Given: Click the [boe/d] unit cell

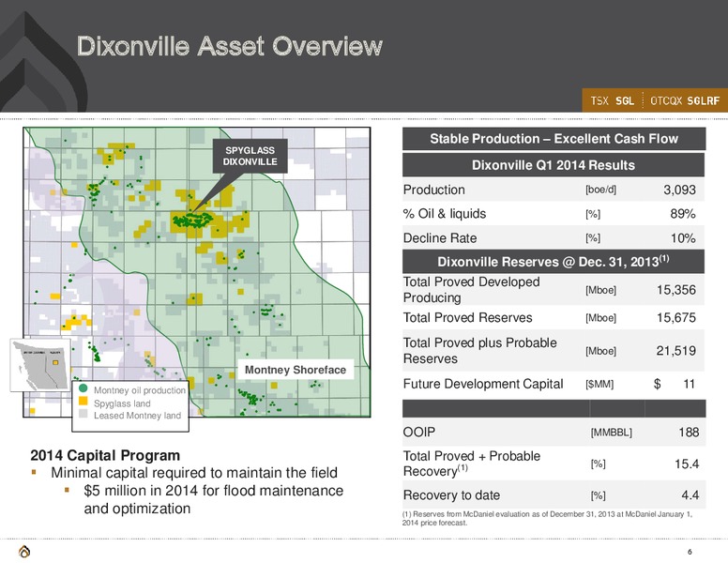Looking at the screenshot, I should tap(600, 190).
